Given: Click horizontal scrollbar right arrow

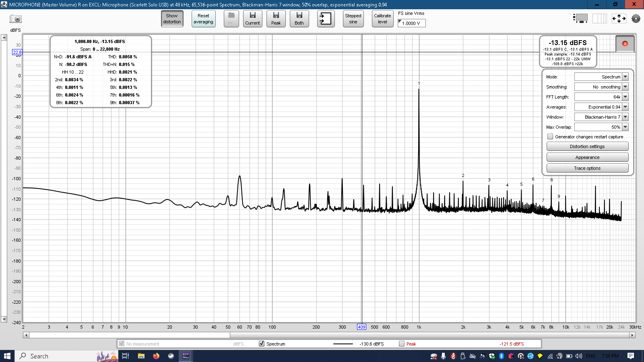Looking at the screenshot, I should tap(632, 335).
